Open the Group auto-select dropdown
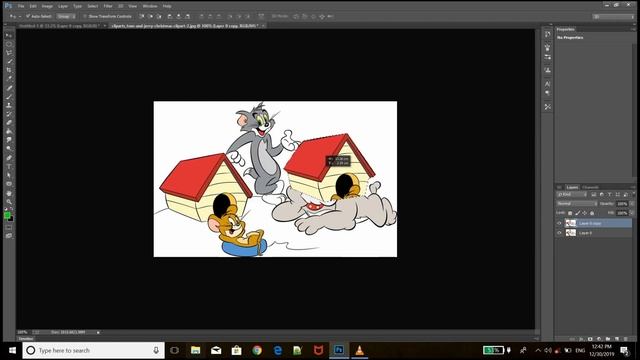The height and width of the screenshot is (360, 640). coord(66,16)
